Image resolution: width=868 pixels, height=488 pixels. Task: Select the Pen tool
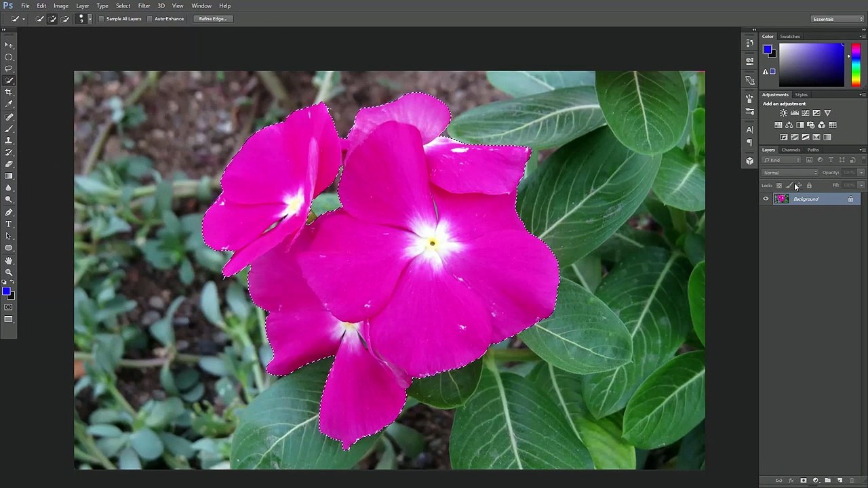pyautogui.click(x=9, y=211)
